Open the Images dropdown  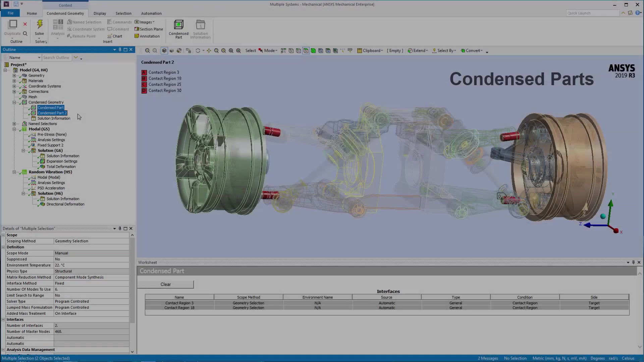(145, 21)
